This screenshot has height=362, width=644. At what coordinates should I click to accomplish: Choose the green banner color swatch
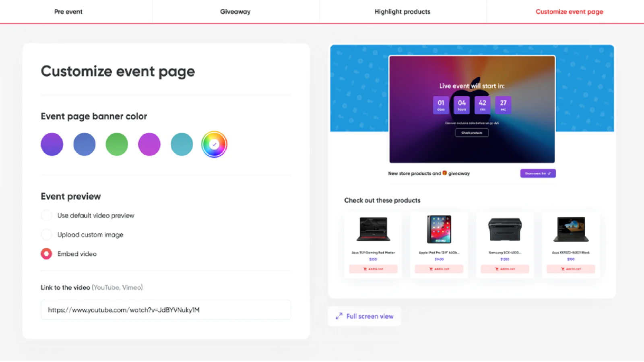(117, 144)
